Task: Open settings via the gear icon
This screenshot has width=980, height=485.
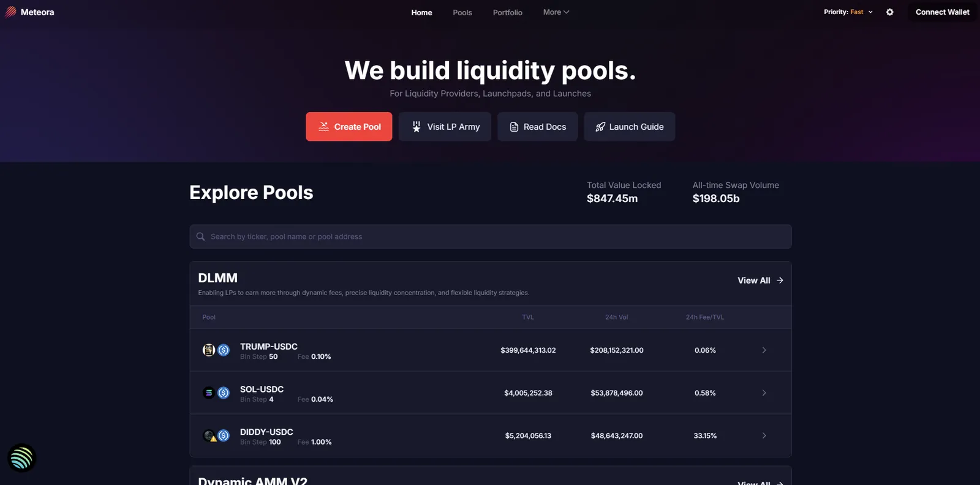Action: [889, 12]
